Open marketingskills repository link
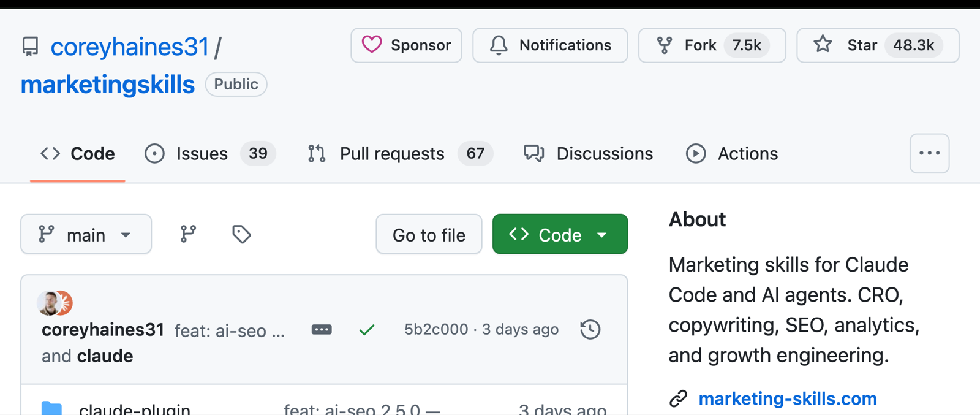 (x=108, y=85)
